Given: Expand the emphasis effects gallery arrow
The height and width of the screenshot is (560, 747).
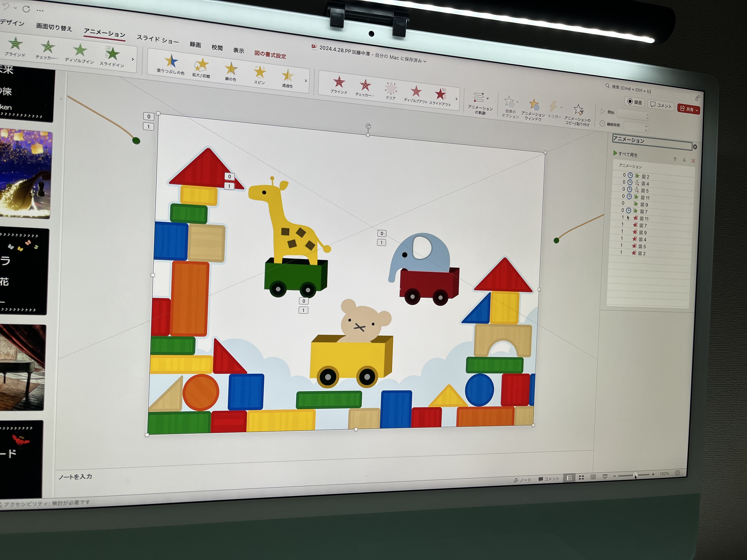Looking at the screenshot, I should pos(306,81).
